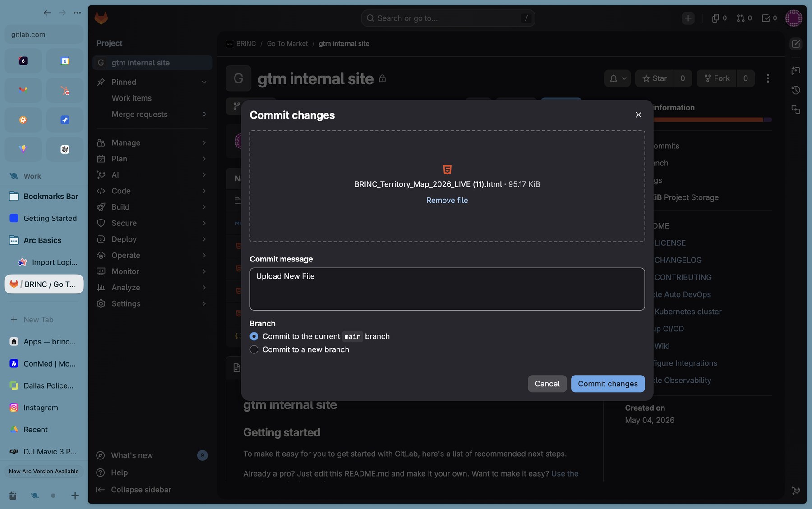This screenshot has width=812, height=509.
Task: Star the gtm internal site project
Action: [x=654, y=78]
